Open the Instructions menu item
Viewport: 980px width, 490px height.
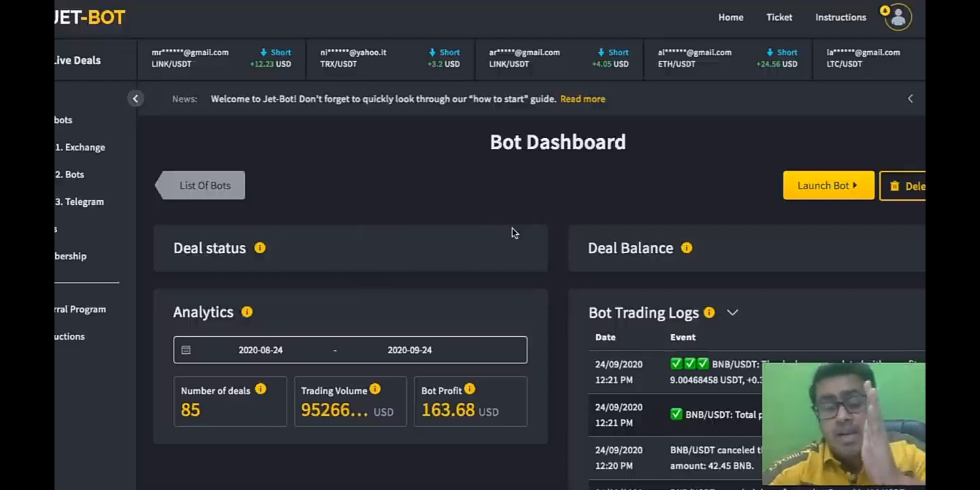point(840,17)
